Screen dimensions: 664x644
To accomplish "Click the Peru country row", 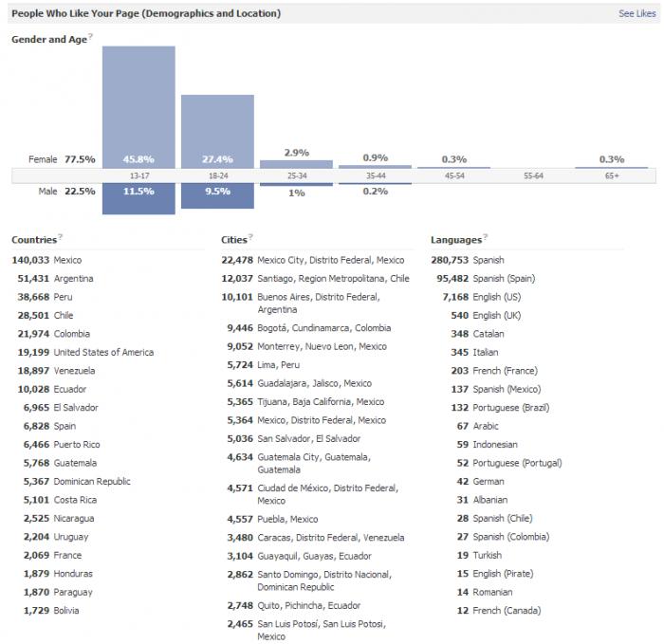I will (45, 297).
